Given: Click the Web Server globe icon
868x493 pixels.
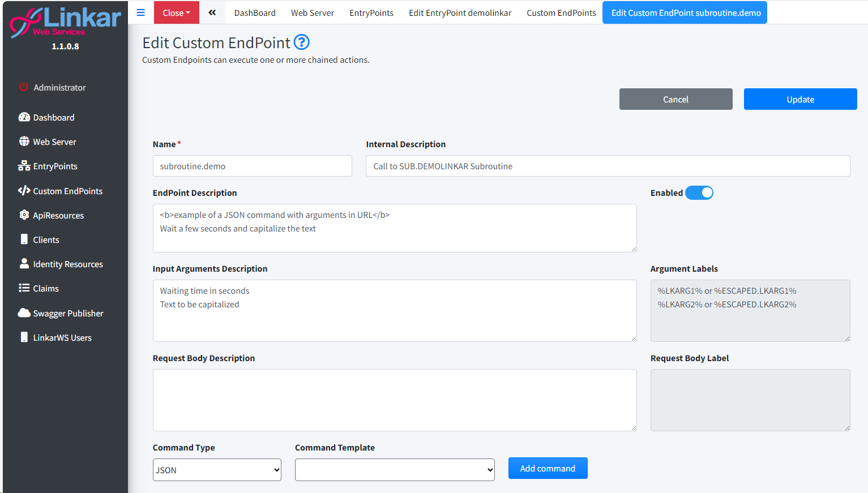Looking at the screenshot, I should tap(24, 142).
